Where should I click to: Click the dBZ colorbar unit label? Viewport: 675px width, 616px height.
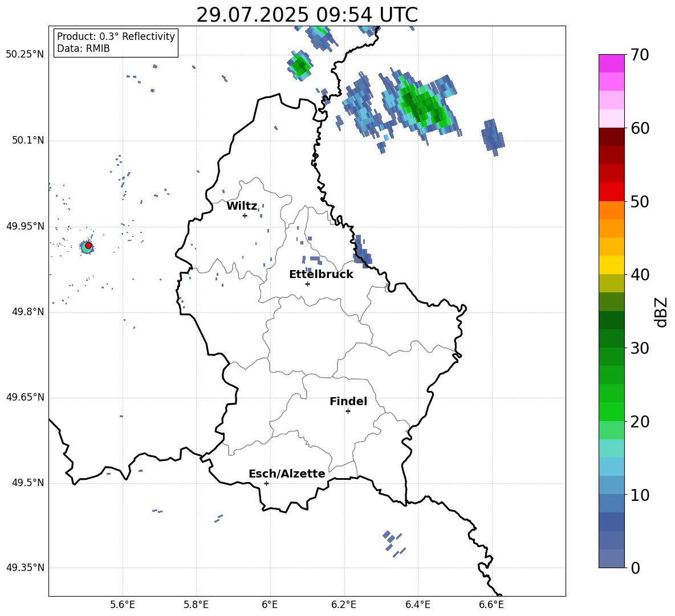[661, 312]
